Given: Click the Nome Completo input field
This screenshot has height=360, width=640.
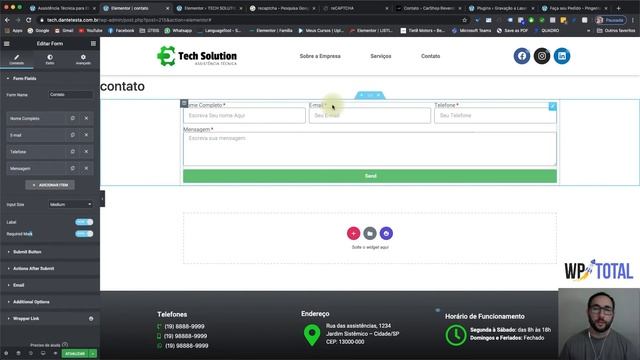Looking at the screenshot, I should 244,116.
